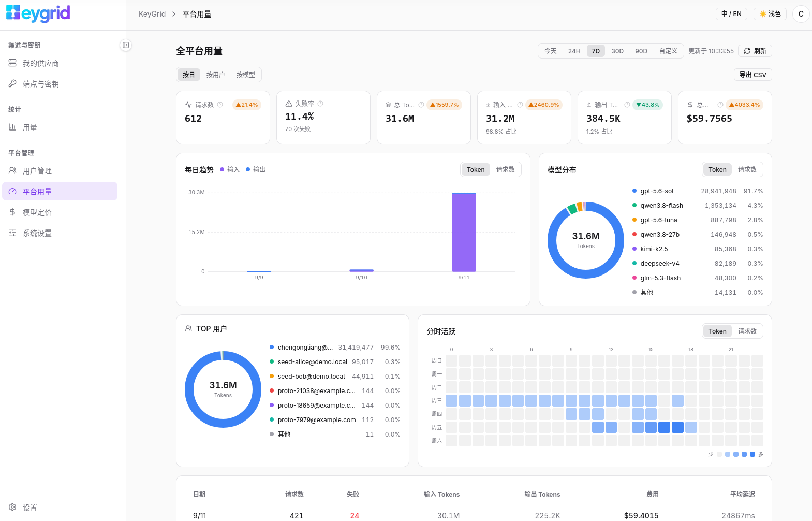Open 设置 at sidebar bottom
Viewport: 812px width, 521px height.
pos(60,508)
